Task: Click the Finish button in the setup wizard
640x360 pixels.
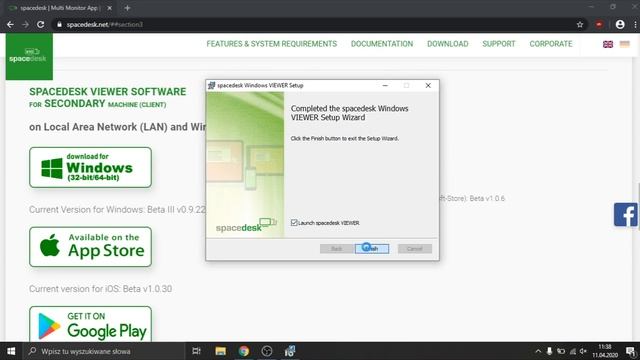Action: 372,249
